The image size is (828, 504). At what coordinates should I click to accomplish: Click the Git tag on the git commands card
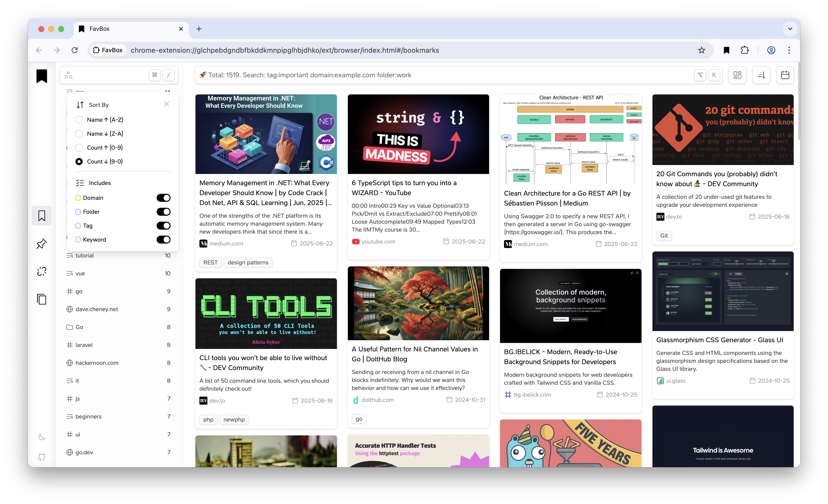point(664,235)
